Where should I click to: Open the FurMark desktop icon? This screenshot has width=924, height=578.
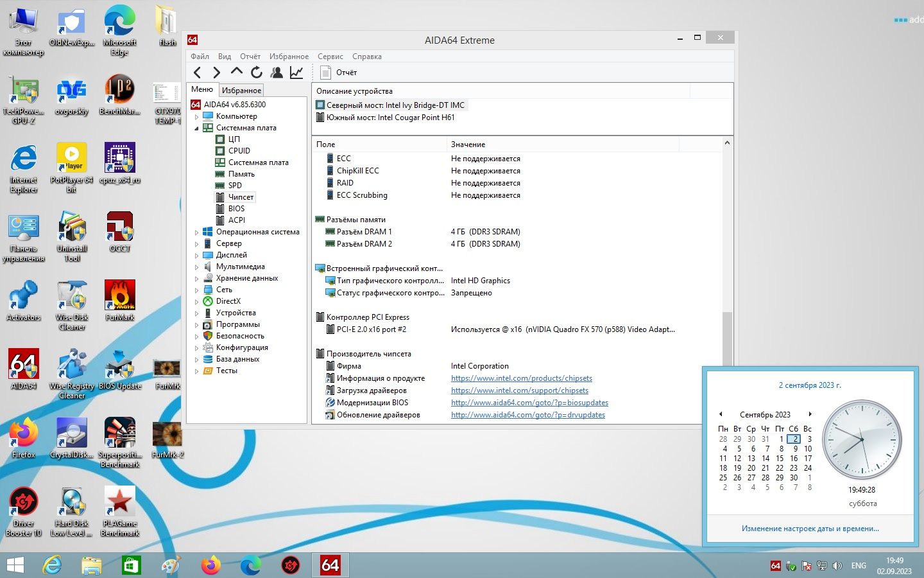(120, 300)
